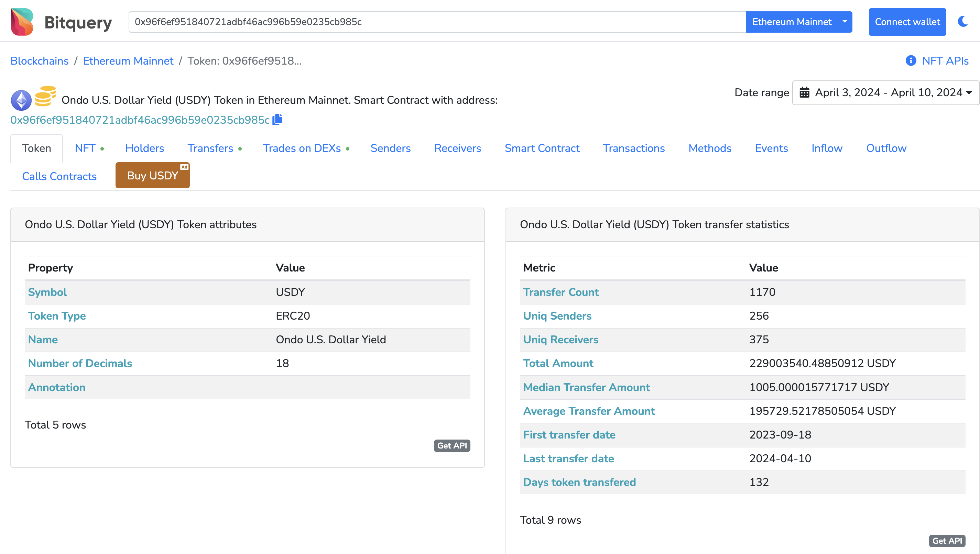Click the Uniq Receivers metric label
Image resolution: width=980 pixels, height=554 pixels.
(x=560, y=340)
